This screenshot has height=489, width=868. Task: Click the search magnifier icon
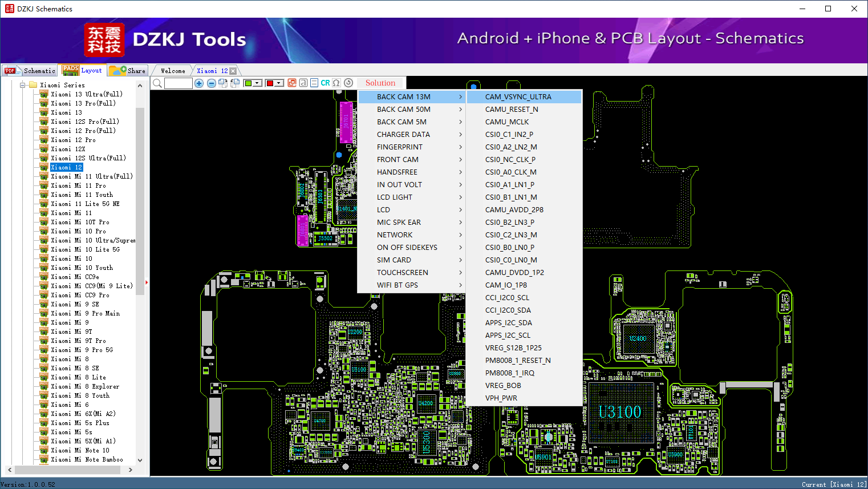click(157, 83)
